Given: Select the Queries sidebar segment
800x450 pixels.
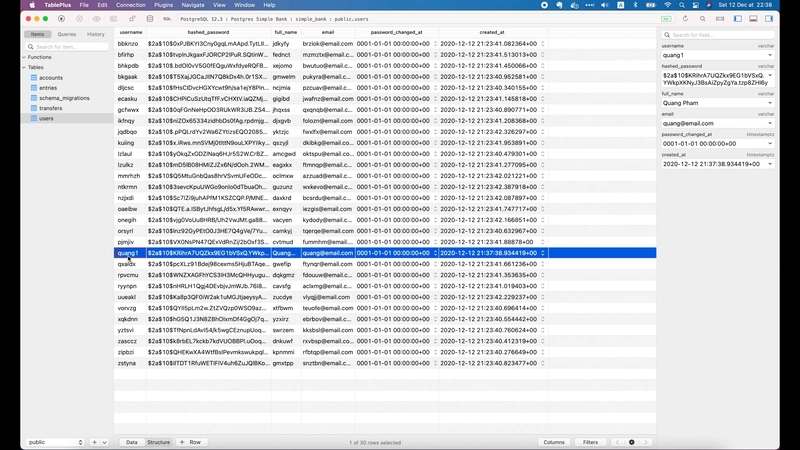Looking at the screenshot, I should pos(66,34).
